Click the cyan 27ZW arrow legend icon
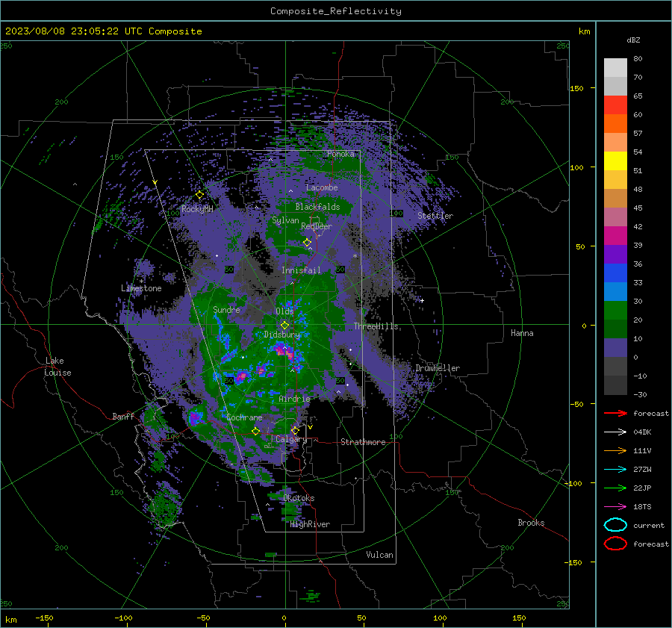Screen dimensions: 672x628 pyautogui.click(x=615, y=470)
